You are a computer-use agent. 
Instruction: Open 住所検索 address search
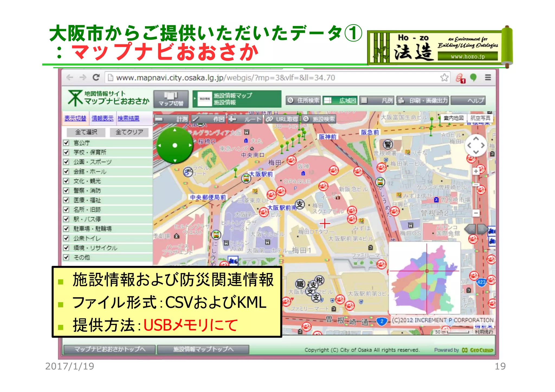(304, 100)
